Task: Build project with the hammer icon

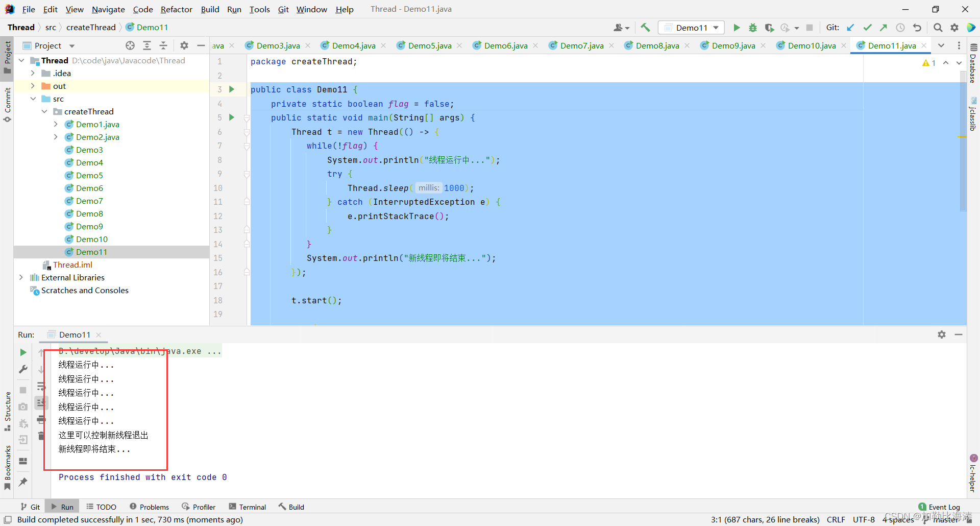Action: 646,28
